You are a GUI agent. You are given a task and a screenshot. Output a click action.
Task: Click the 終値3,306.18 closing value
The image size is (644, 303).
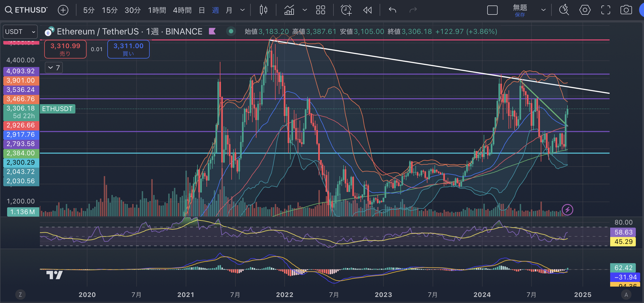pos(410,31)
